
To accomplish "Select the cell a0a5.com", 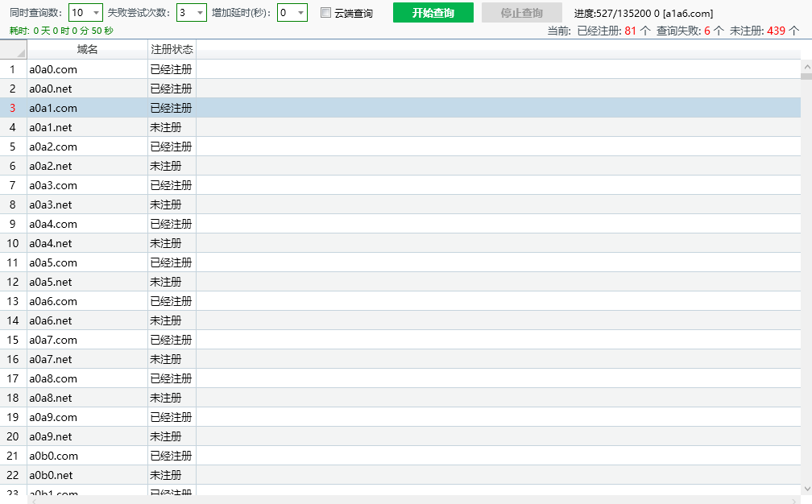I will tap(87, 262).
